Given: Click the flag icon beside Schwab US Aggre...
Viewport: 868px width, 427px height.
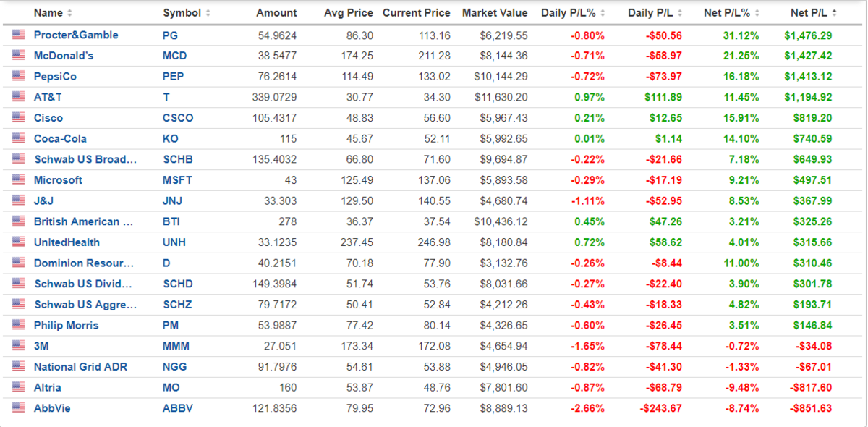Looking at the screenshot, I should 18,305.
